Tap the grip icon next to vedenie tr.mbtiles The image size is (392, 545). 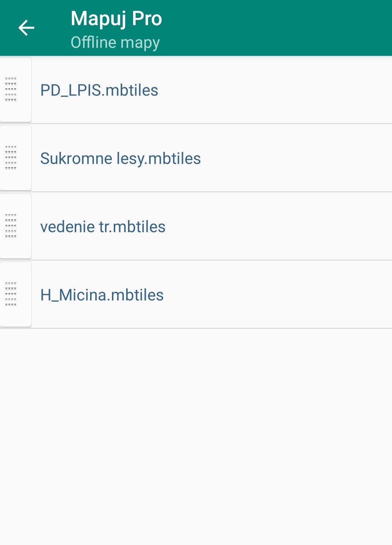click(x=11, y=226)
